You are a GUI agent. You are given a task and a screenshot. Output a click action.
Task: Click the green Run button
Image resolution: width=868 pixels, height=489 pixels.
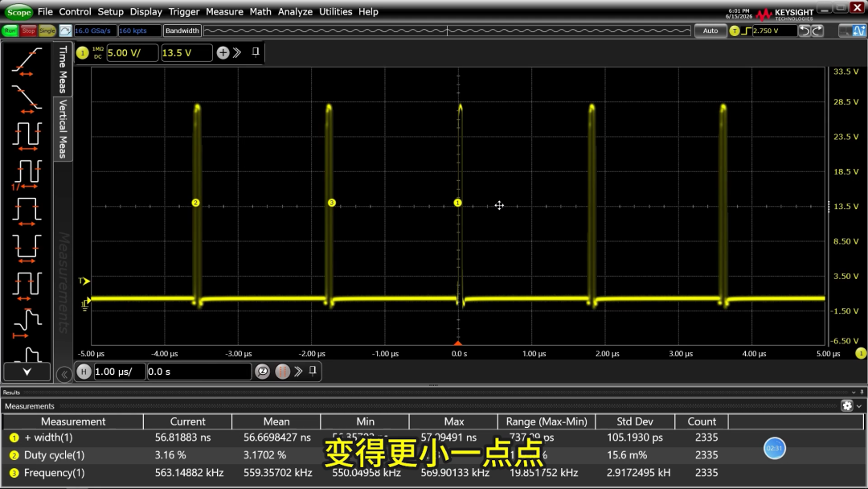coord(10,31)
